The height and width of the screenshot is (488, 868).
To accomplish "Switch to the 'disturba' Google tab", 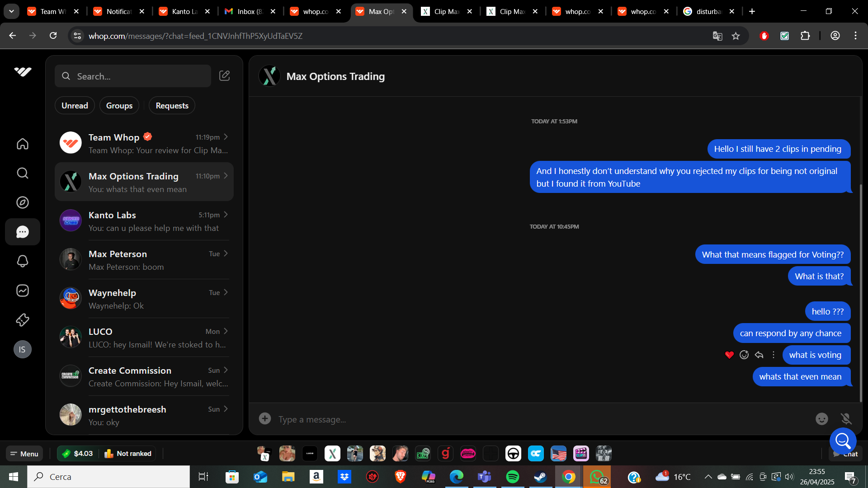I will tap(708, 11).
